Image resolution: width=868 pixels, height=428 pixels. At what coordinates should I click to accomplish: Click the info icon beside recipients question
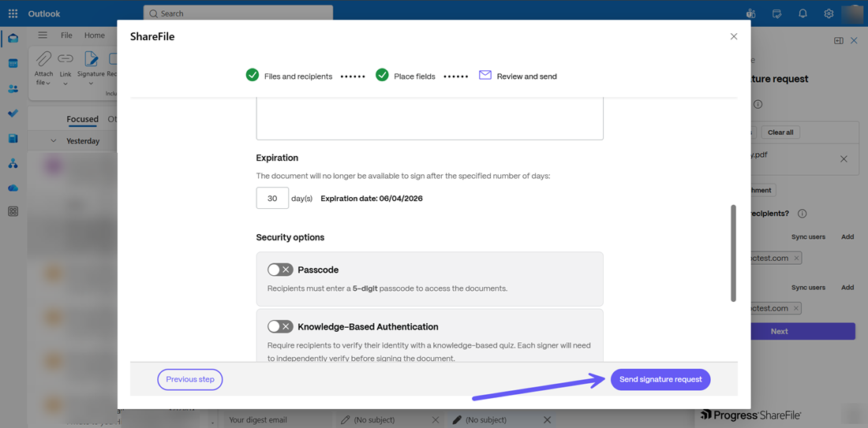802,214
